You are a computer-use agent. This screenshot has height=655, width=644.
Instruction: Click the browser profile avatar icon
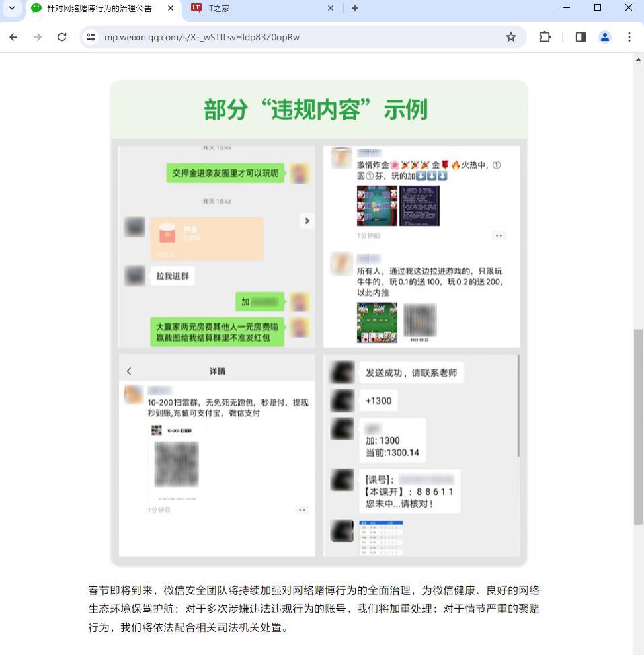[x=604, y=37]
